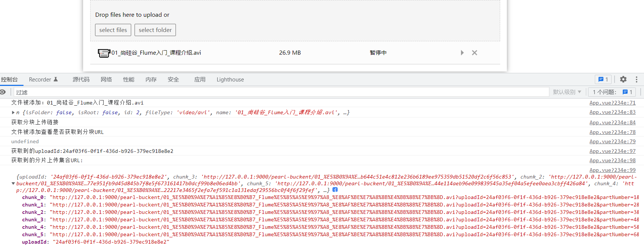This screenshot has height=247, width=644.
Task: Open source link App.vue?234e:97
Action: (612, 151)
